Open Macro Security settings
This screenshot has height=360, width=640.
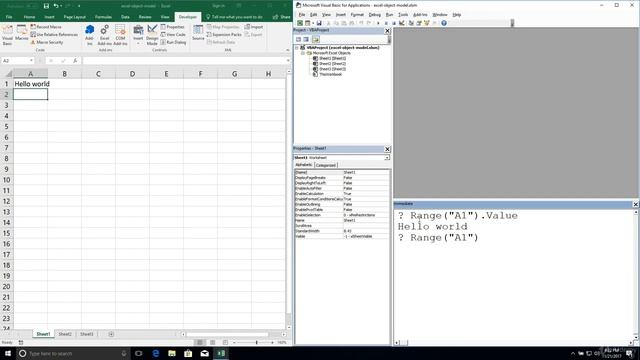[47, 42]
